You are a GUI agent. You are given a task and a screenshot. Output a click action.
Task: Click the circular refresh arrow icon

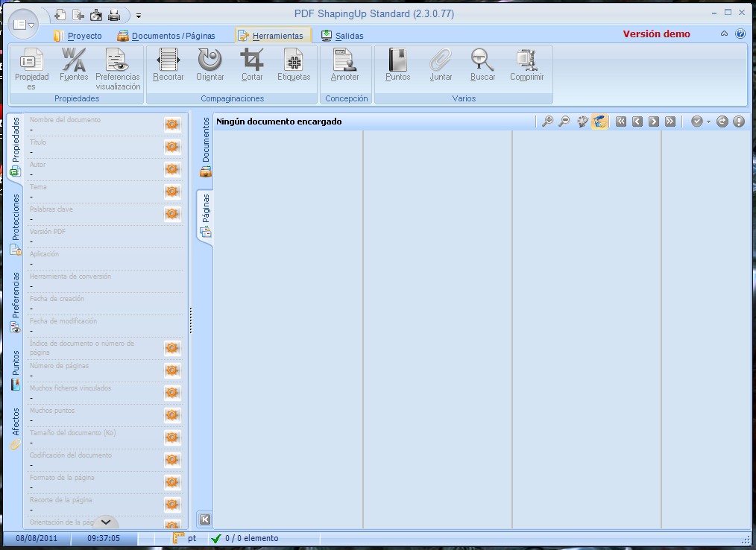point(722,121)
